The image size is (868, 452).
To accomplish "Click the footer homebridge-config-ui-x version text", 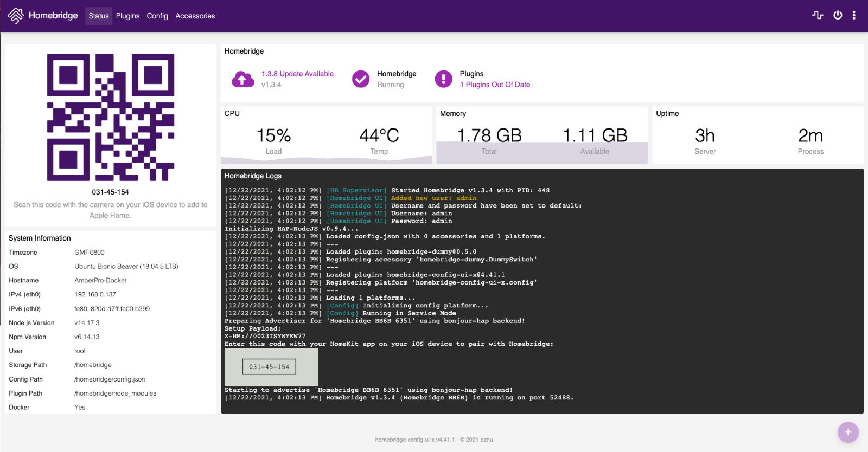I will tap(434, 440).
